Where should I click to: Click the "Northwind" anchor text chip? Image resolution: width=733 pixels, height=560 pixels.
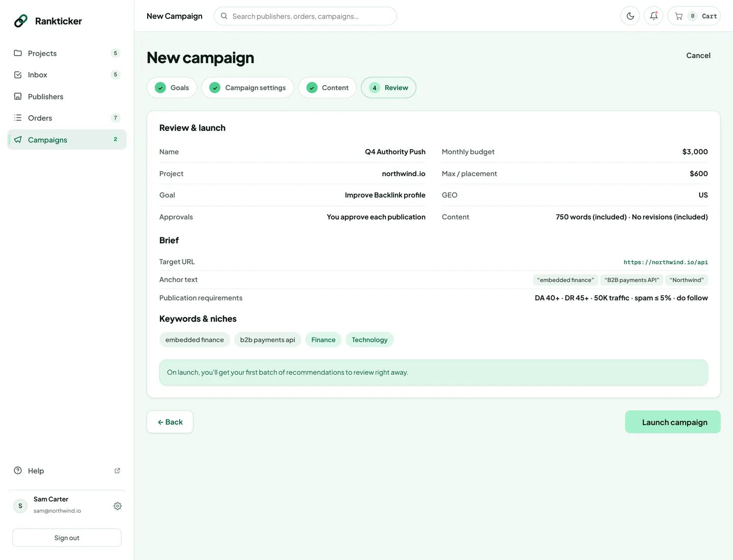click(687, 280)
